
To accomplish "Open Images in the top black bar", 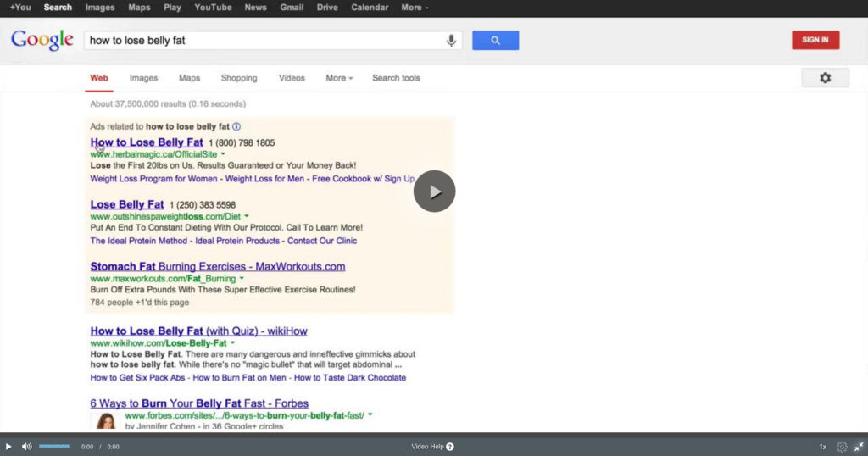I will point(100,8).
